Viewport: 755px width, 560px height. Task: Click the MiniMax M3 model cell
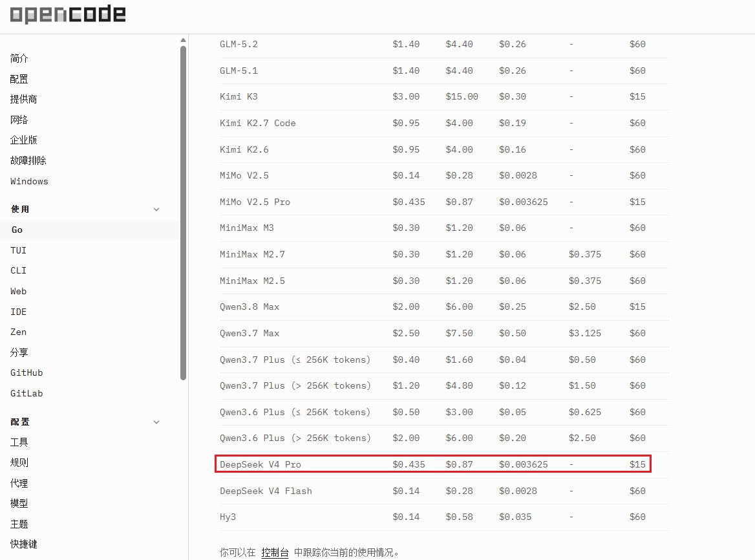coord(246,228)
